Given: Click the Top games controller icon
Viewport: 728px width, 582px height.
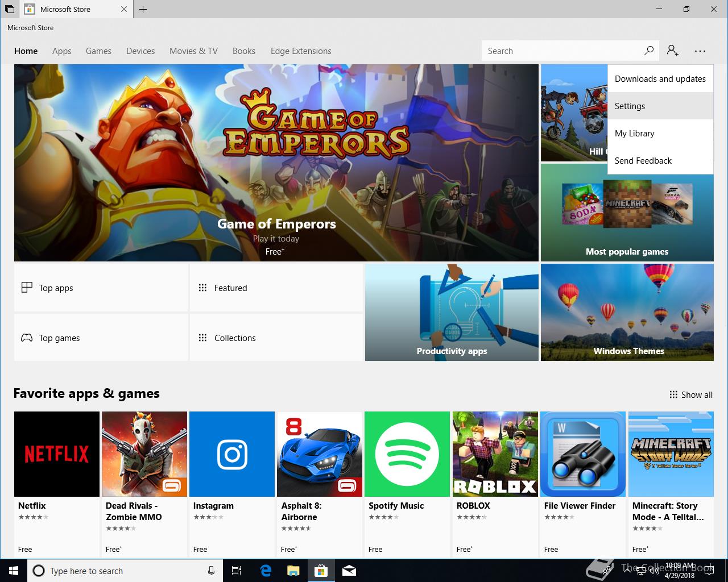Looking at the screenshot, I should (x=27, y=338).
